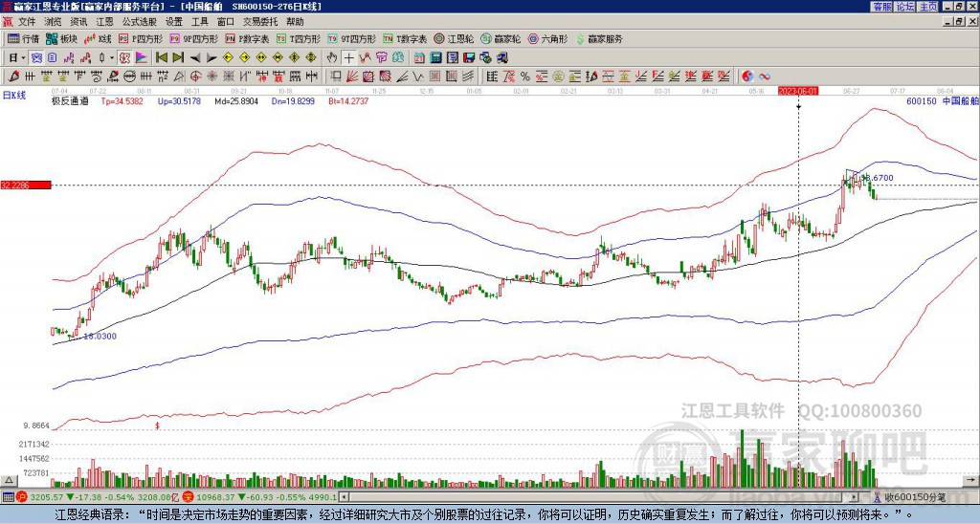Open the 论坛 forum link
Screen dimensions: 980x524
click(904, 7)
